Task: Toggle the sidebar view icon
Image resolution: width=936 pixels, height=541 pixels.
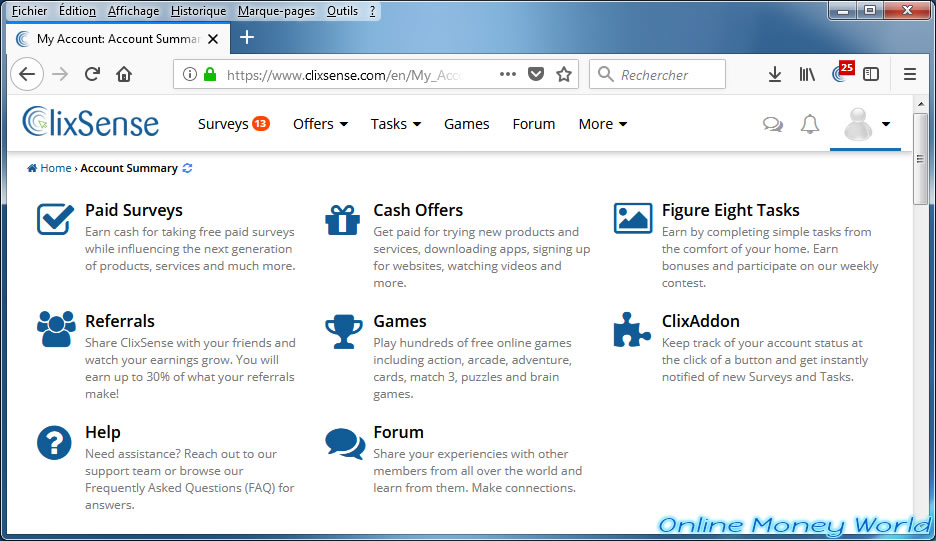Action: pos(871,74)
